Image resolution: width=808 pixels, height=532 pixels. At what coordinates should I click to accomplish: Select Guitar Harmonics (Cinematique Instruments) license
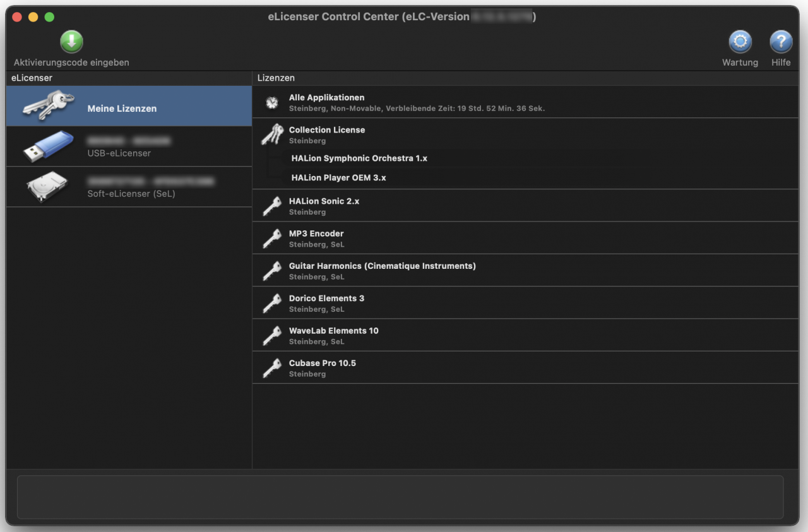[x=525, y=271]
